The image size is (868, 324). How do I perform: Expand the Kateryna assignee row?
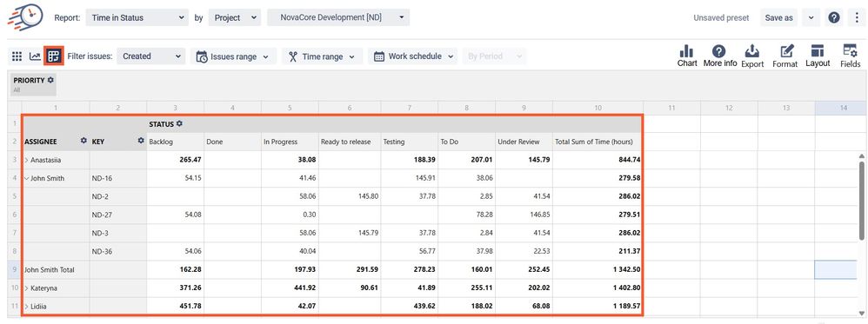pos(26,288)
